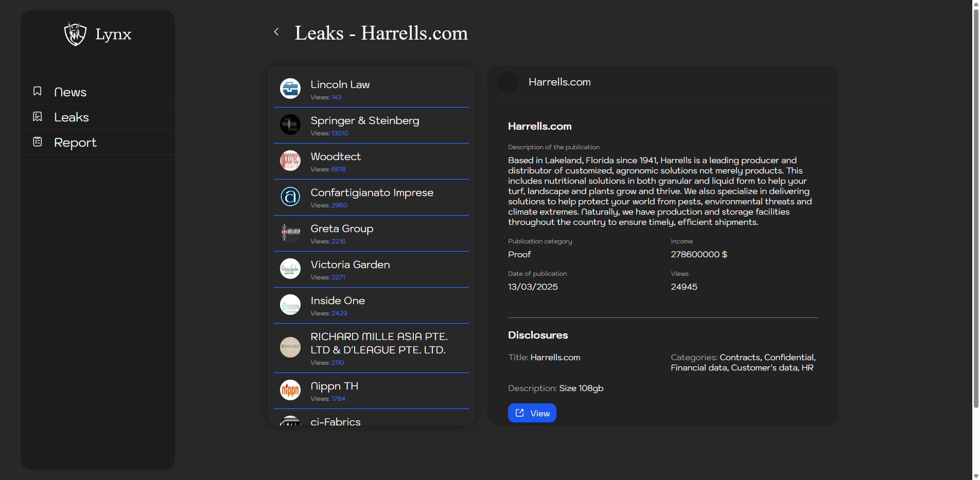Click the Confartigianato Imprese round logo
This screenshot has width=980, height=480.
290,197
